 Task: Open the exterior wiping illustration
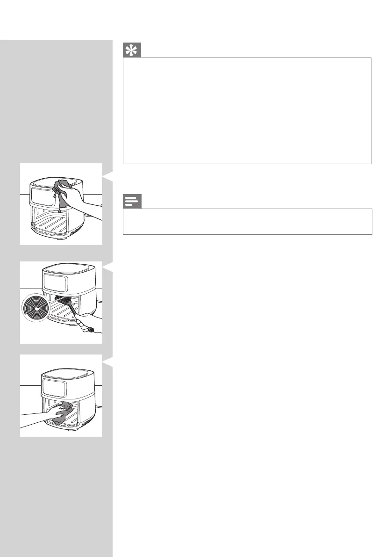tap(61, 204)
